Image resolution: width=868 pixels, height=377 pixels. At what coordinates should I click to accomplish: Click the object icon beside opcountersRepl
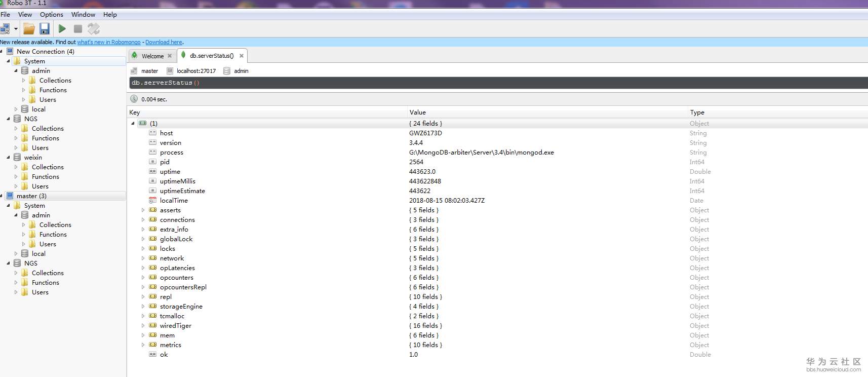pos(152,287)
